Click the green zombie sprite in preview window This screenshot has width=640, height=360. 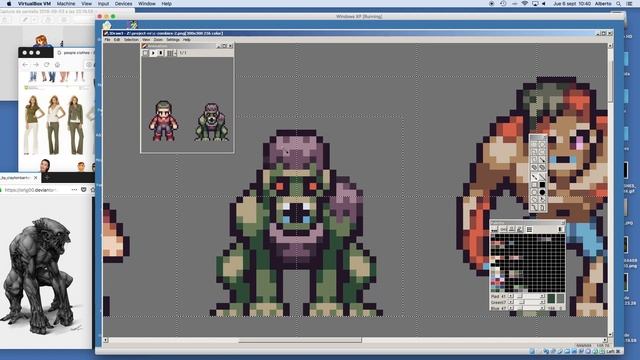(212, 122)
